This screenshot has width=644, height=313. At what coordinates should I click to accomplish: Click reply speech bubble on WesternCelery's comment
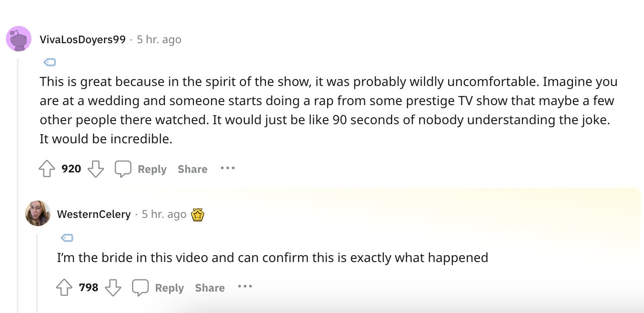click(140, 288)
